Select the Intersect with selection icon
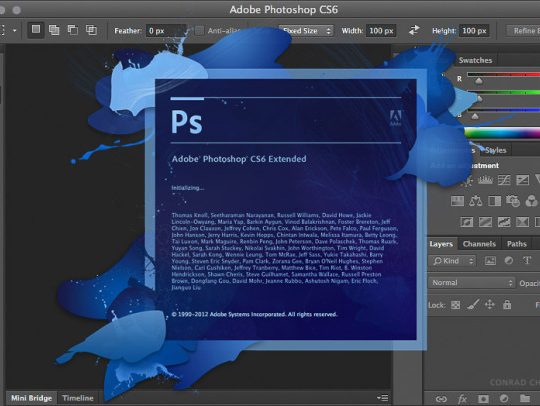This screenshot has height=406, width=540. (x=91, y=30)
